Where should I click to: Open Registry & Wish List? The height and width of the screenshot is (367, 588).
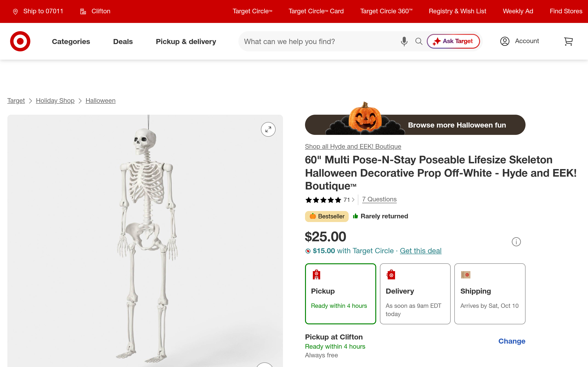tap(458, 11)
